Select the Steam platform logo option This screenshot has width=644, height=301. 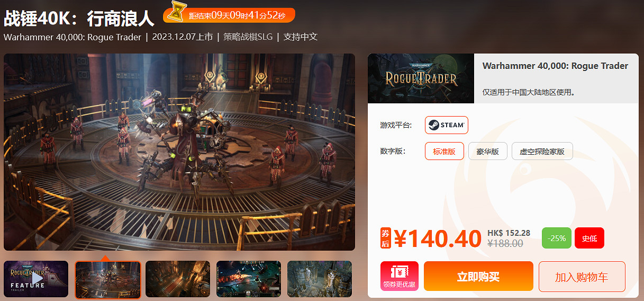[446, 125]
